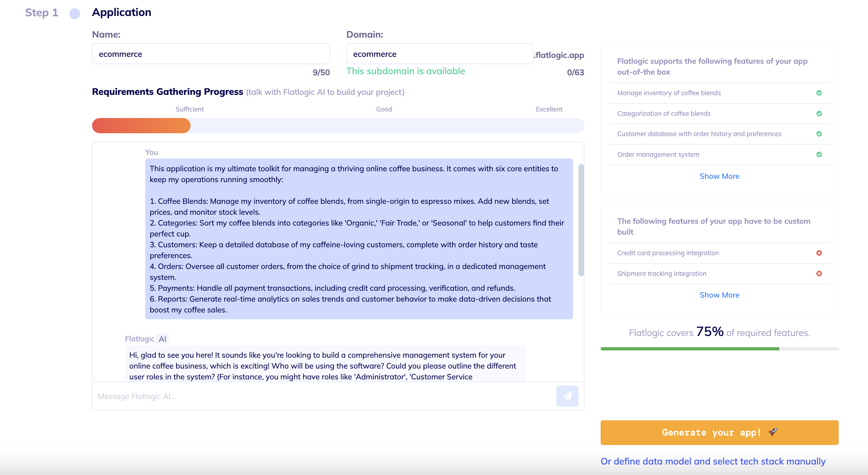Click the 'You' sender label in chat
The height and width of the screenshot is (475, 868).
[151, 152]
